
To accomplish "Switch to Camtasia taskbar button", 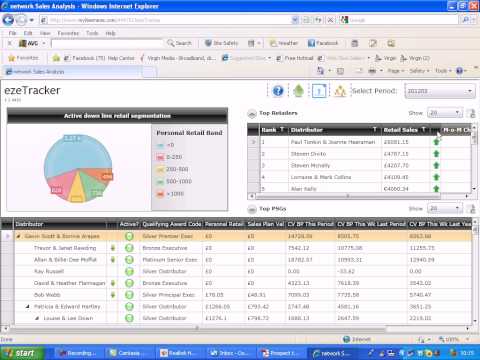I will tap(129, 353).
